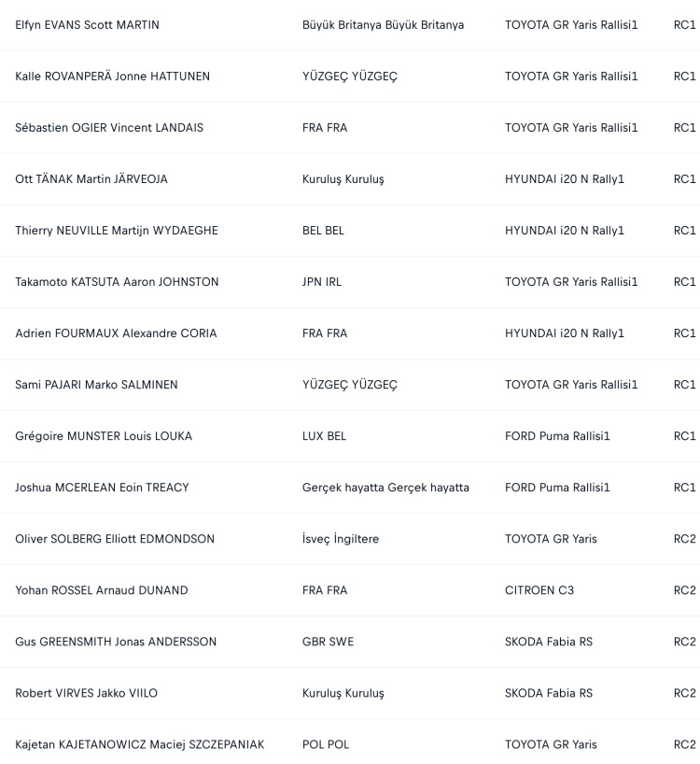Select Joshua MCERLEAN Eoin TREACY row
Screen dimensions: 700x764
[x=350, y=488]
